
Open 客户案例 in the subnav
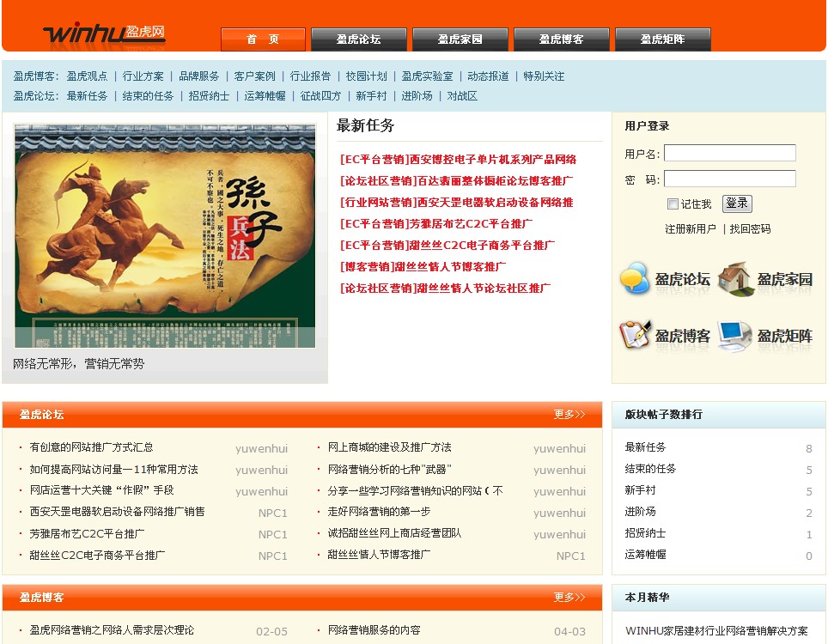pos(254,76)
